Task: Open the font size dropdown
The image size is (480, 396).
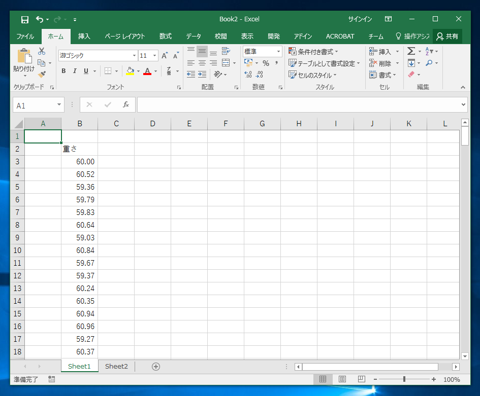Action: 155,55
